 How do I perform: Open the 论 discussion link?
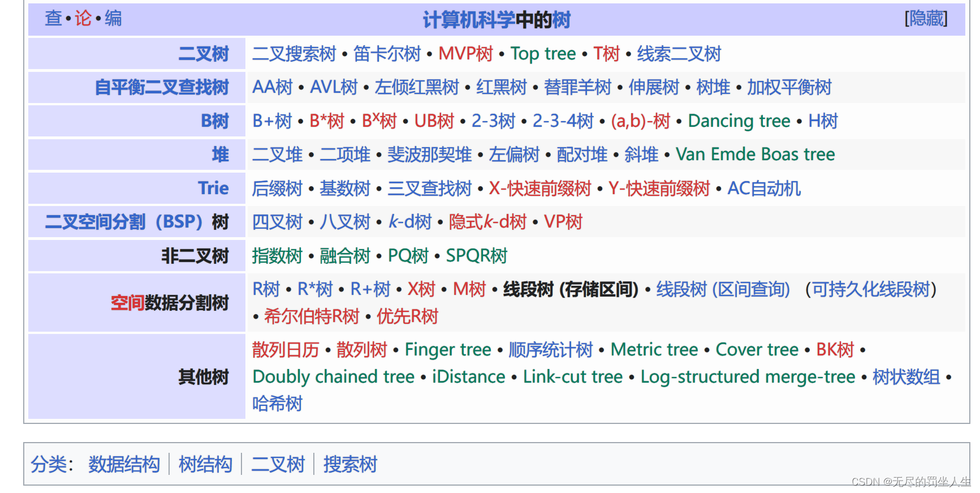pyautogui.click(x=83, y=19)
